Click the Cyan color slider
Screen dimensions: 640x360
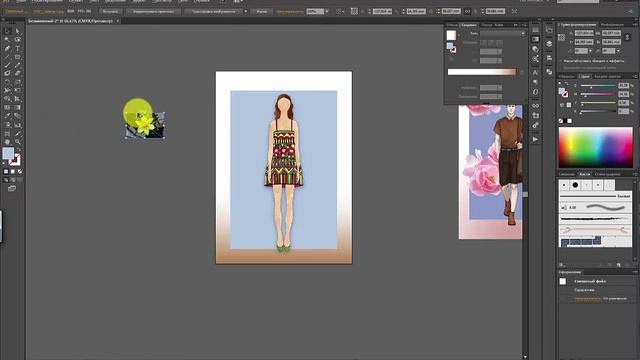tap(598, 86)
